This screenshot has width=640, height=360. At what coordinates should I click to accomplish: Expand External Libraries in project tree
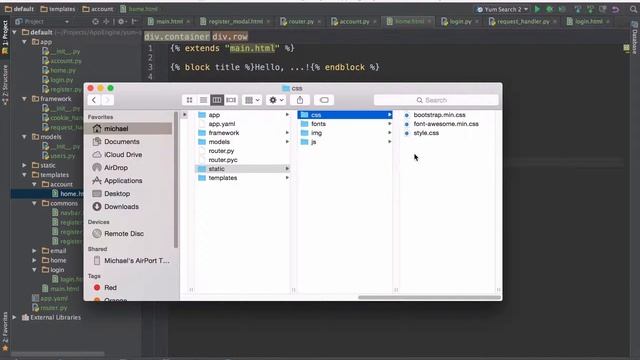coord(15,318)
